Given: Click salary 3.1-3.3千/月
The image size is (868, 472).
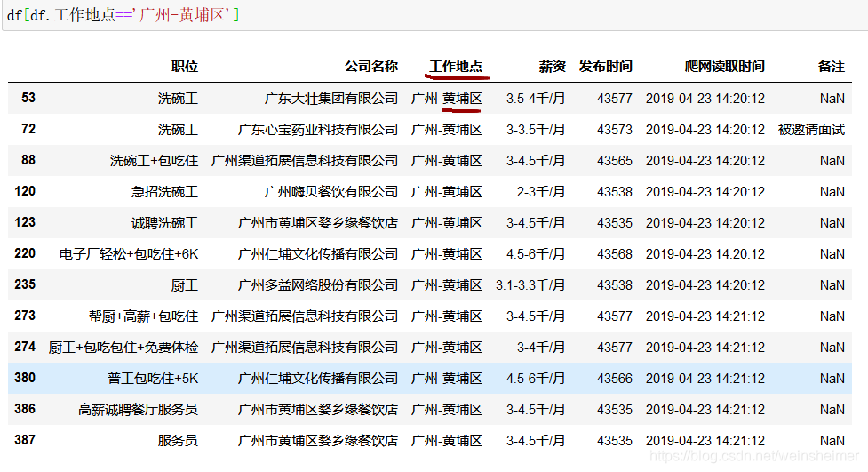Looking at the screenshot, I should pos(530,284).
